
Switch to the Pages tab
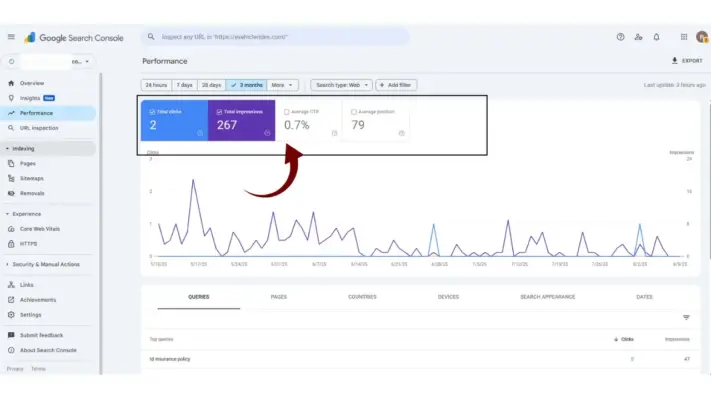(x=278, y=297)
